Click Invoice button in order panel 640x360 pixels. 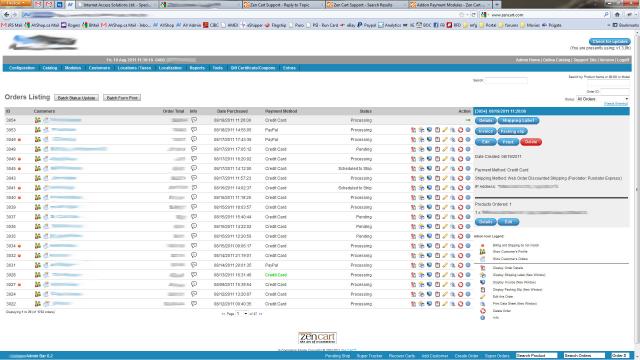(x=485, y=131)
